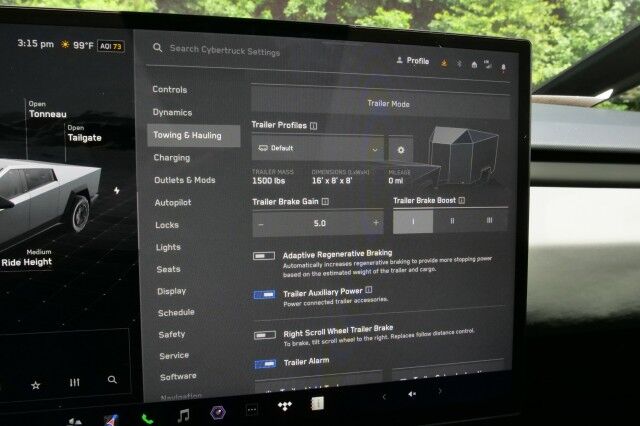This screenshot has width=640, height=426.
Task: Open Bluetooth status icon
Action: point(459,64)
